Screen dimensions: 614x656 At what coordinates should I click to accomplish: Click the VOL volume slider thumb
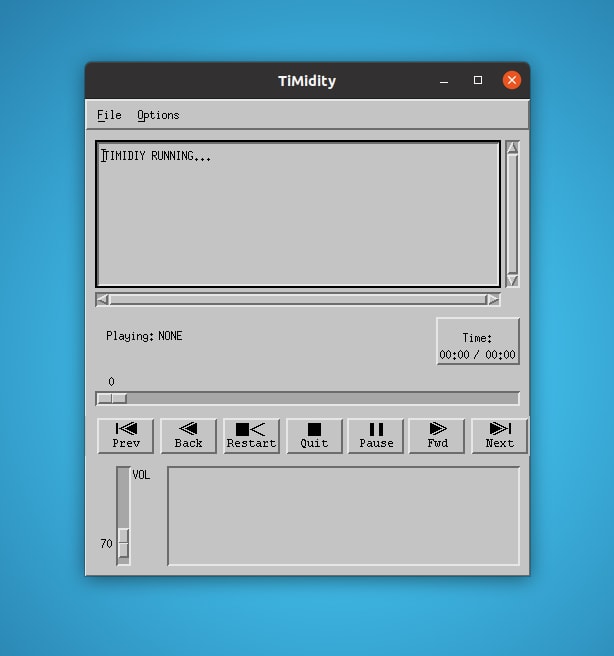(123, 543)
